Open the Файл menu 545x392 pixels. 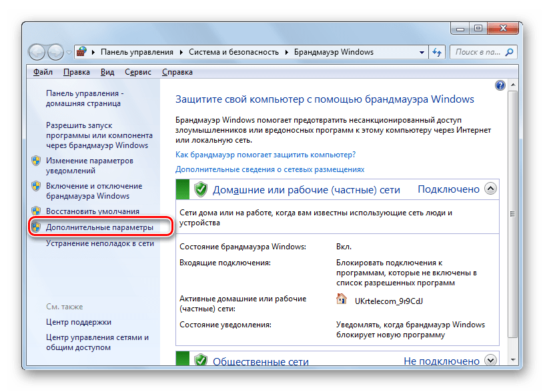coord(43,72)
